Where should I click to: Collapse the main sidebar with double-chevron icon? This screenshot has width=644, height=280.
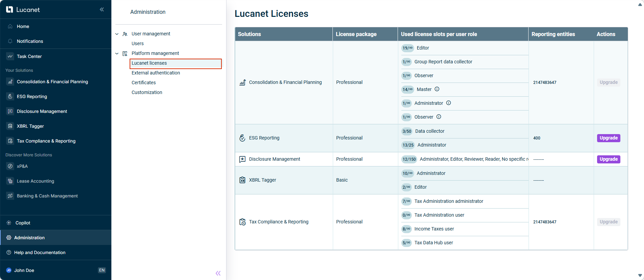click(x=102, y=9)
